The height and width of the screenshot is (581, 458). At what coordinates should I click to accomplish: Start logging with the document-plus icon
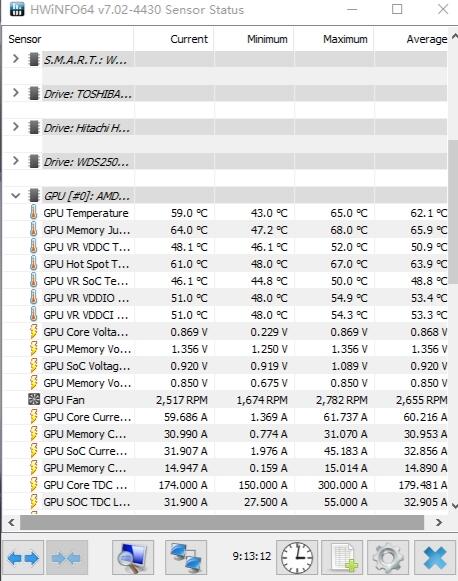tap(342, 558)
